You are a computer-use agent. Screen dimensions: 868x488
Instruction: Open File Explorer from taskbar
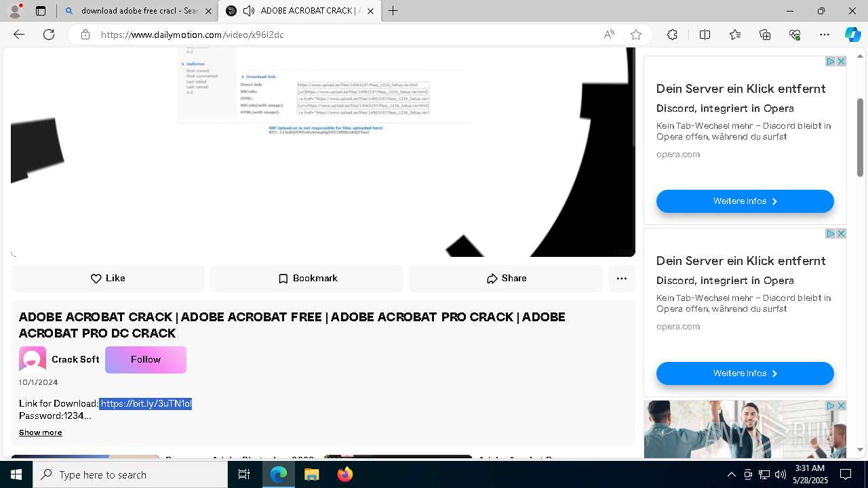pos(311,474)
